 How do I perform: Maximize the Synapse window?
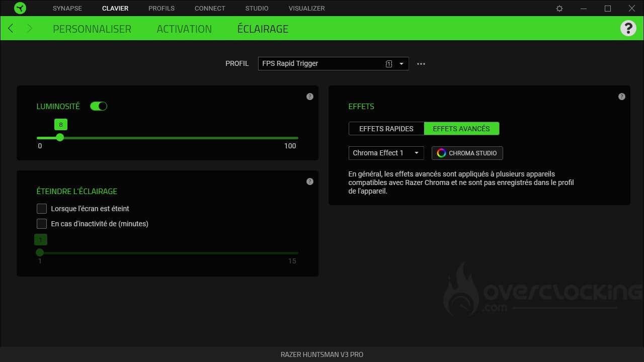coord(608,9)
